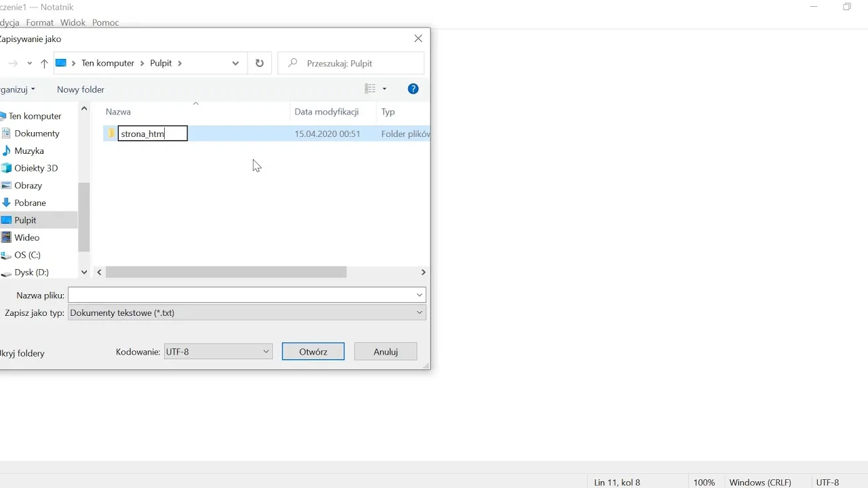Screen dimensions: 868x488
Task: Open the blue Help question mark icon
Action: pyautogui.click(x=413, y=89)
